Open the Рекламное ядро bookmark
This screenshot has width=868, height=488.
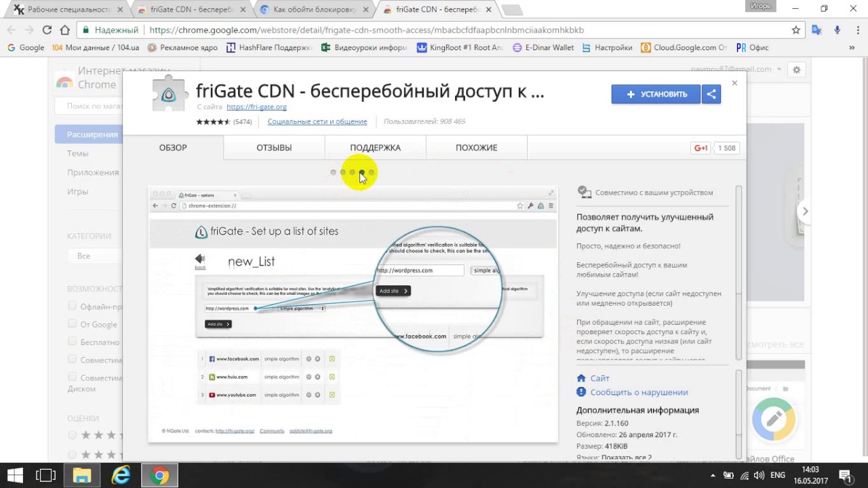point(182,48)
